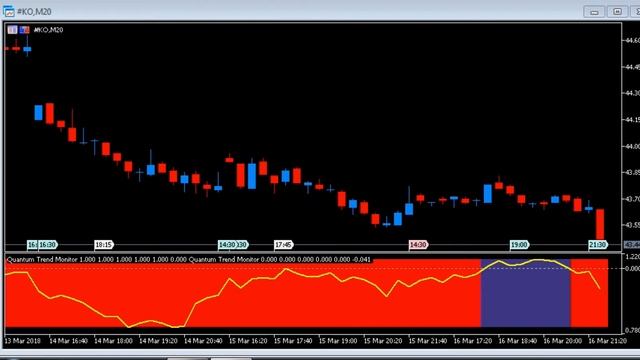Viewport: 640px width, 360px height.
Task: Select the pink 14:30 time marker
Action: tap(418, 245)
